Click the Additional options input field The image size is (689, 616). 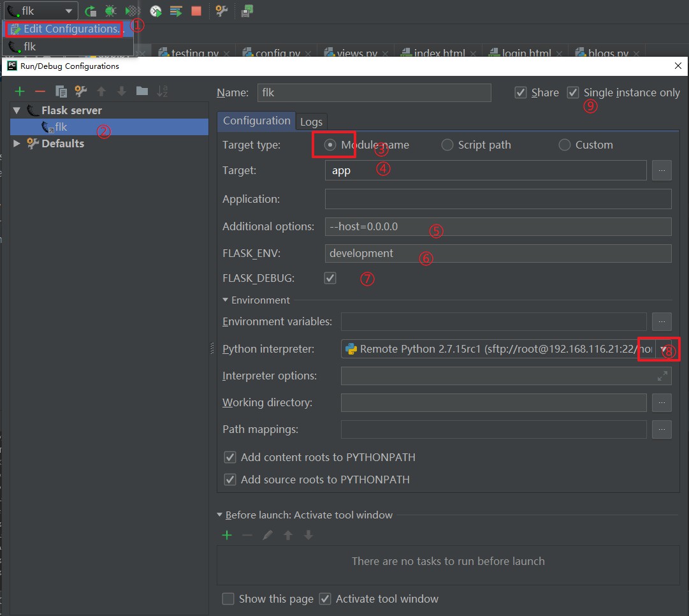tap(497, 226)
